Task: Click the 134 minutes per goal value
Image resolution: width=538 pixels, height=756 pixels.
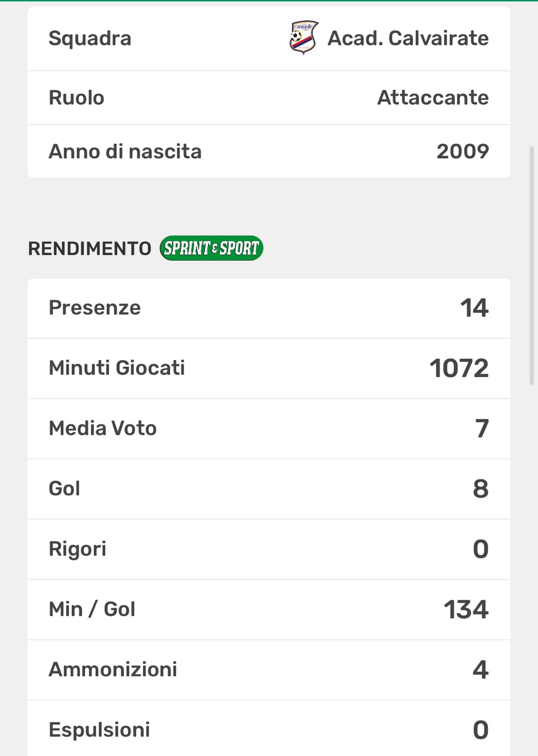Action: 466,610
